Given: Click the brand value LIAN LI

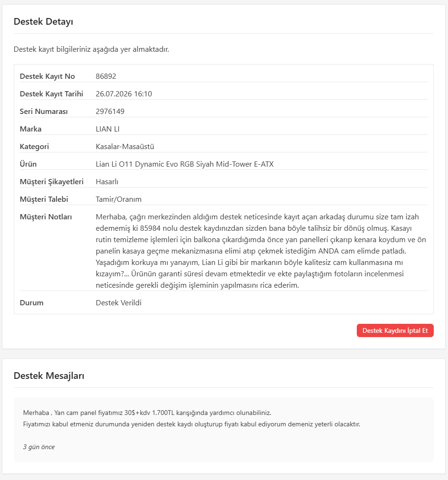Looking at the screenshot, I should (107, 129).
